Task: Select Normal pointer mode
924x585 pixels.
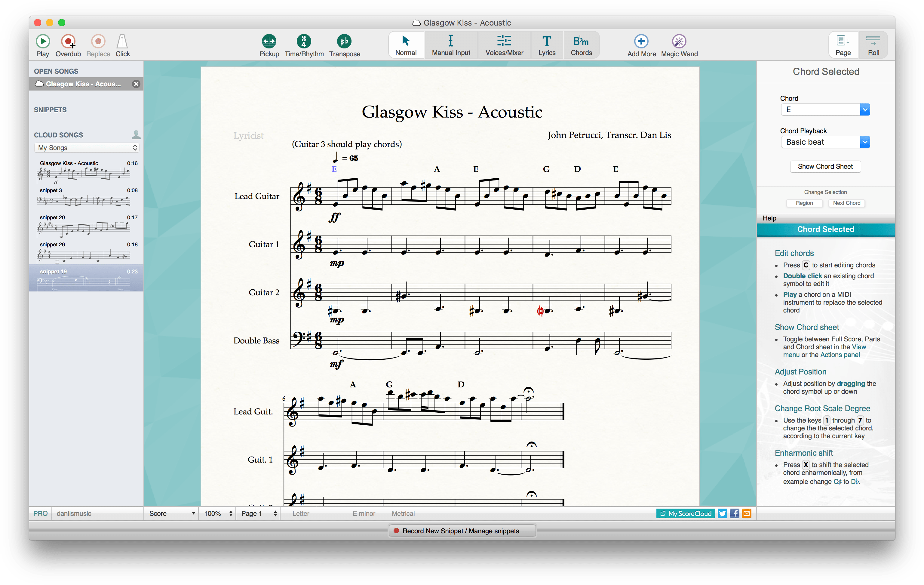Action: point(406,45)
